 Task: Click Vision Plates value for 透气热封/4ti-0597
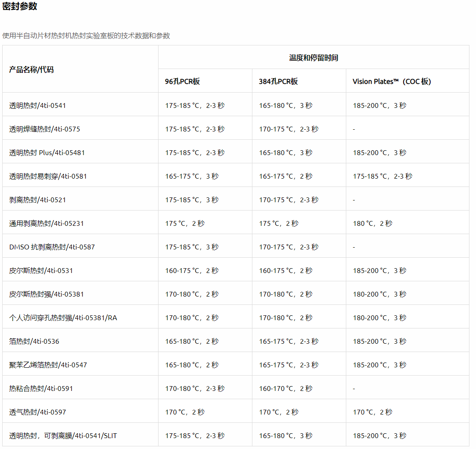373,412
